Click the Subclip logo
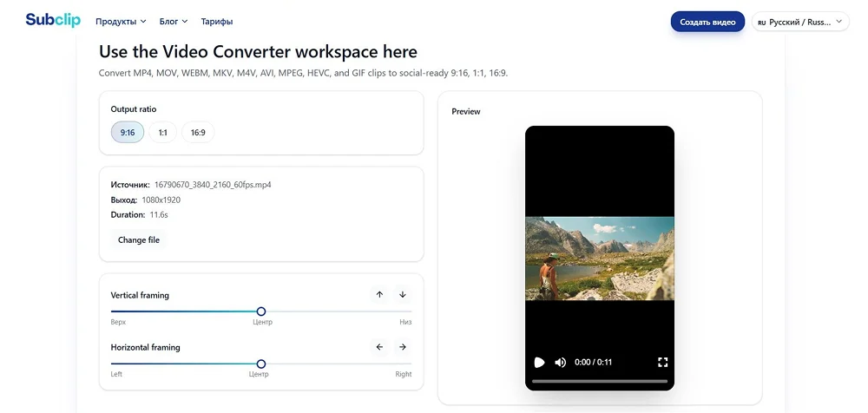The image size is (868, 413). coord(53,20)
